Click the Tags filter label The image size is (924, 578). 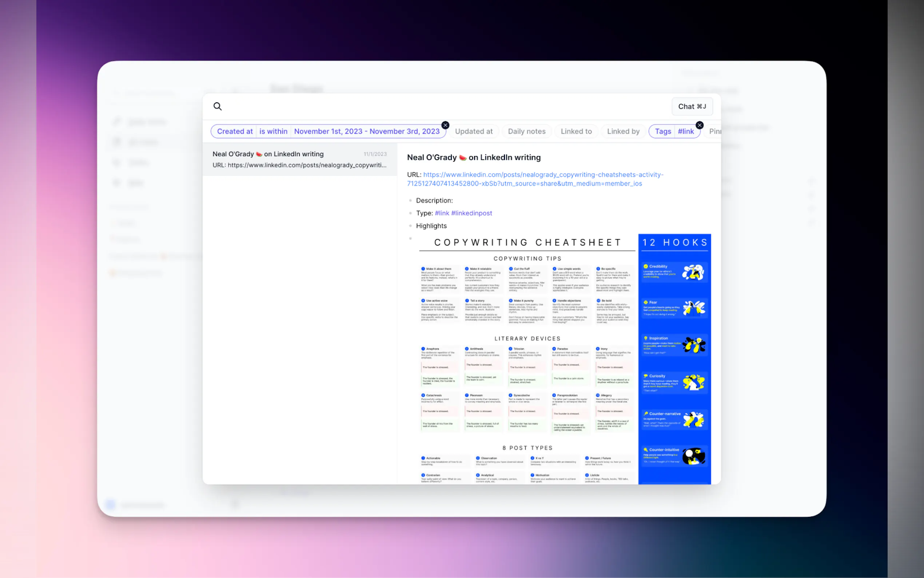662,131
